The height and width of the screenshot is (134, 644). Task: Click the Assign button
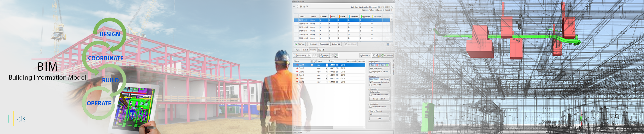(325, 55)
